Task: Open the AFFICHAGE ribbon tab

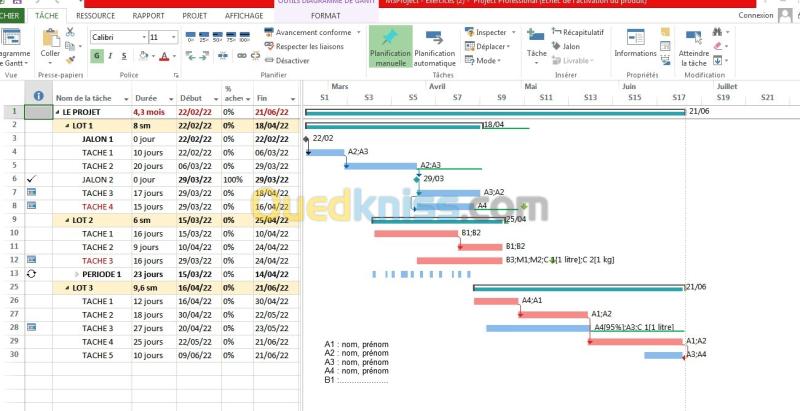Action: (x=244, y=16)
